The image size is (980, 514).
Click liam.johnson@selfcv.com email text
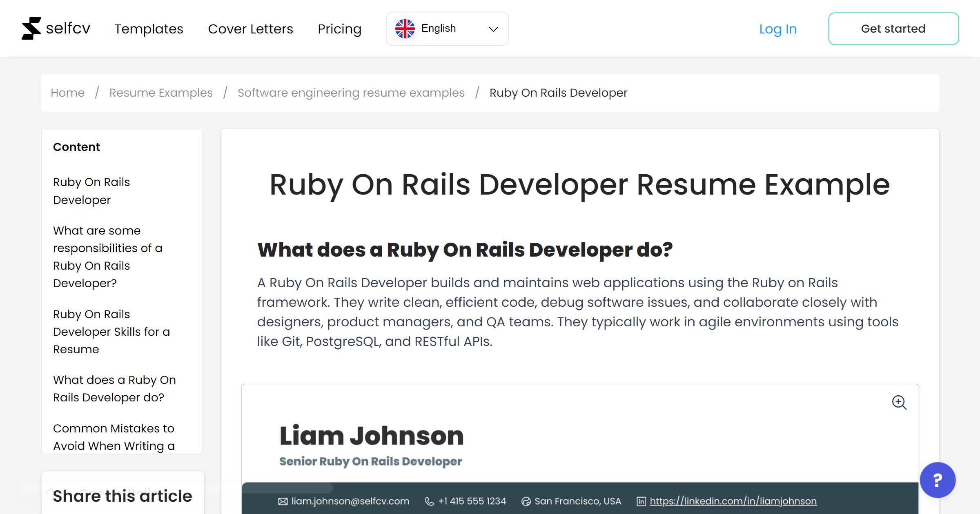tap(350, 501)
